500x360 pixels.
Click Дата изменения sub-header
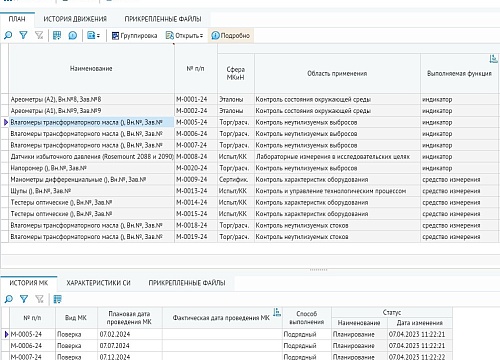coord(419,323)
